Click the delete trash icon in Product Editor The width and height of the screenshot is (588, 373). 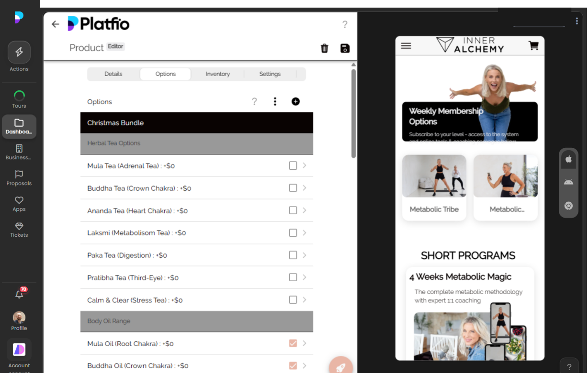point(324,48)
